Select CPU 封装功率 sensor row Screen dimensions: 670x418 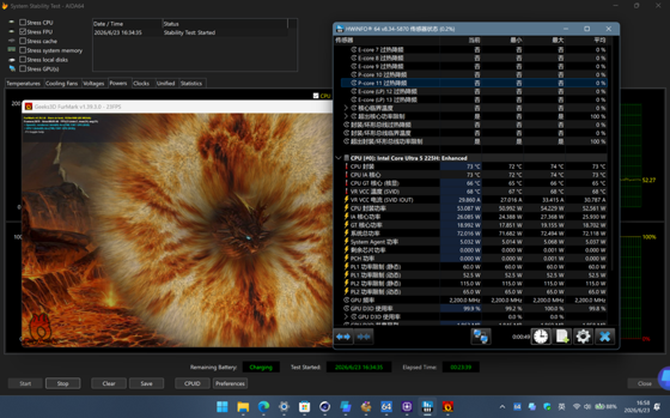pyautogui.click(x=474, y=208)
